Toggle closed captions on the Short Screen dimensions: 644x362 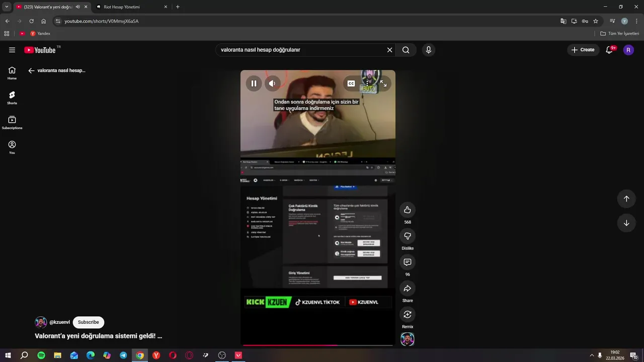click(x=351, y=83)
